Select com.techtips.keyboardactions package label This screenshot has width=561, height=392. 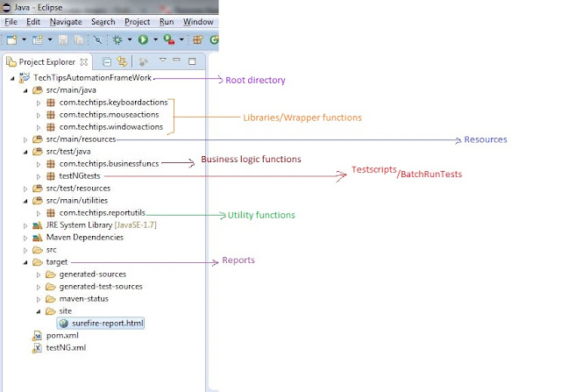pyautogui.click(x=113, y=103)
